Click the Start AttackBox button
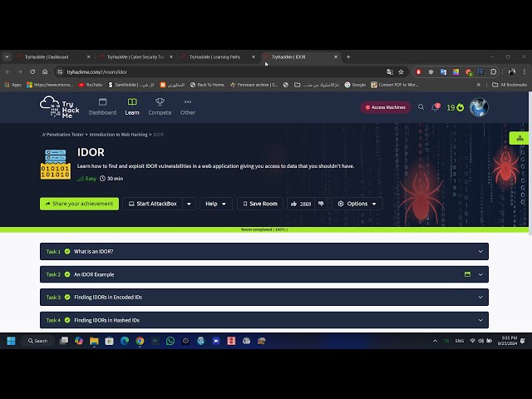The image size is (532, 399). click(153, 204)
